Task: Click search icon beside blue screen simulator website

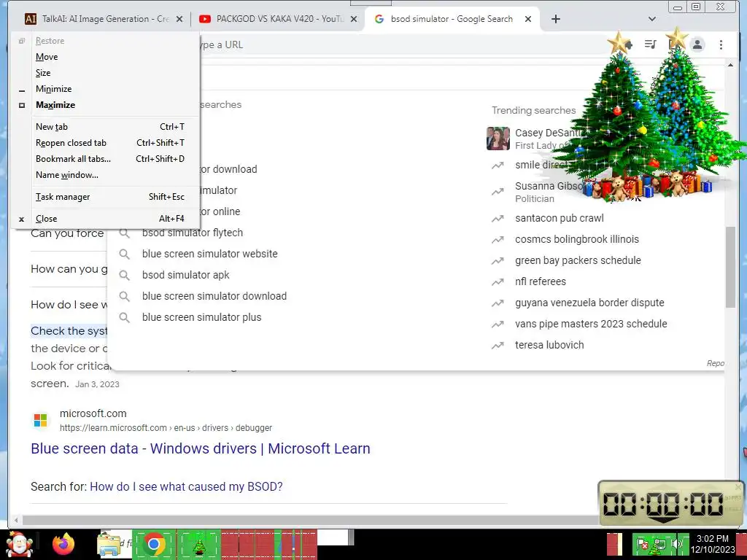Action: click(x=124, y=254)
